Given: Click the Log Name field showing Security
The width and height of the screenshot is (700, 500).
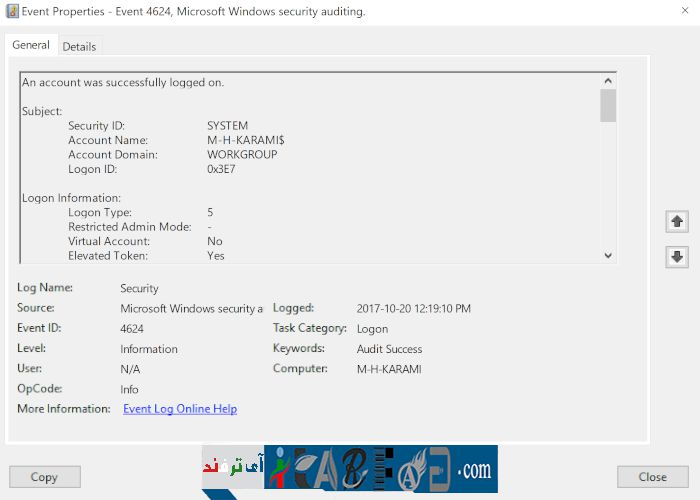Looking at the screenshot, I should (139, 289).
